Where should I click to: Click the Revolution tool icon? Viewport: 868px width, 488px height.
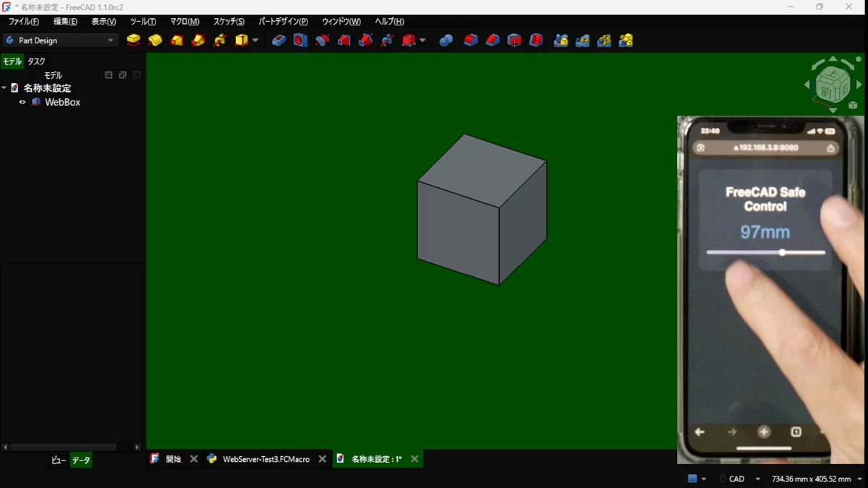pos(155,40)
